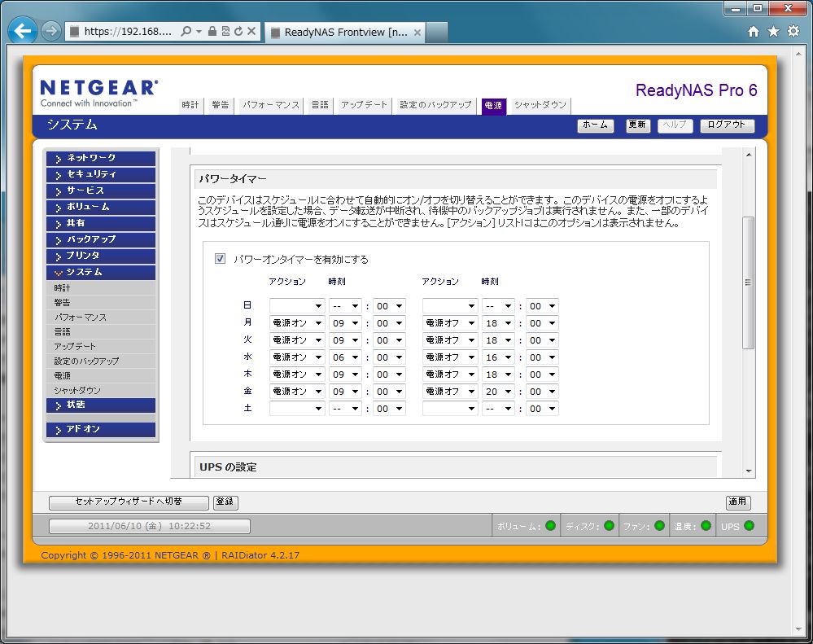Screen dimensions: 813x644
Task: Expand the バックアップ sidebar section
Action: (101, 239)
